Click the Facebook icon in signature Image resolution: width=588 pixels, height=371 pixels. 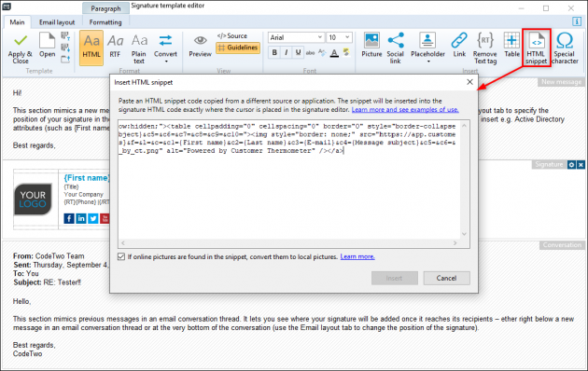point(69,218)
